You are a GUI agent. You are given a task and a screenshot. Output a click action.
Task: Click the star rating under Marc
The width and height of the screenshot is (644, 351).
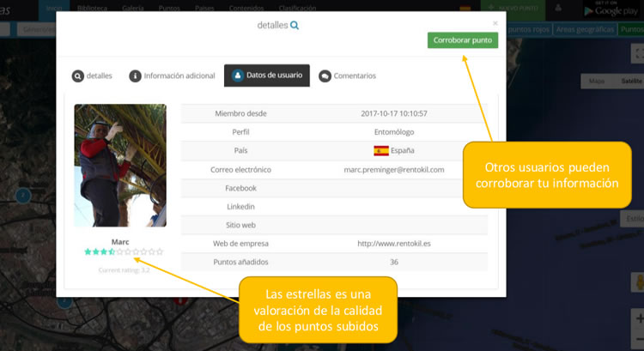[x=123, y=252]
